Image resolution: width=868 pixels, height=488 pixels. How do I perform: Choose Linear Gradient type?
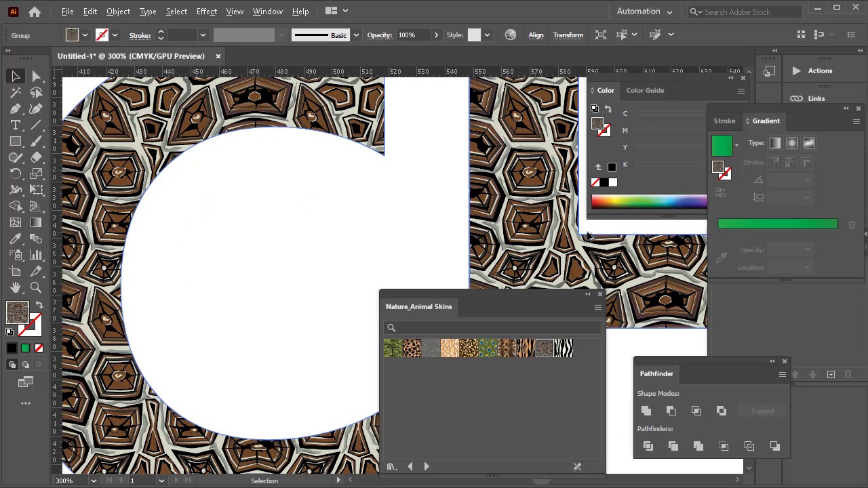[x=775, y=143]
